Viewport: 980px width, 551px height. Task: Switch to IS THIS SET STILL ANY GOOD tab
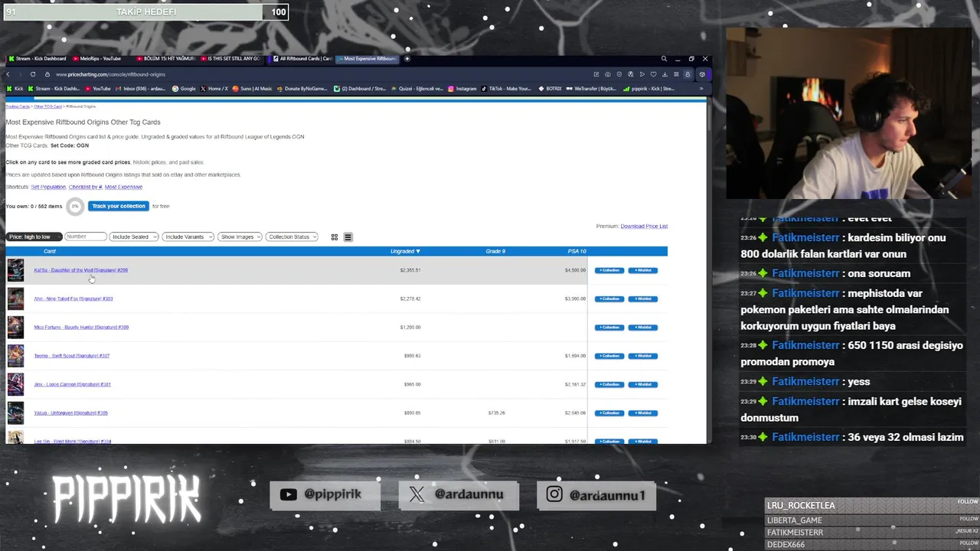click(231, 59)
